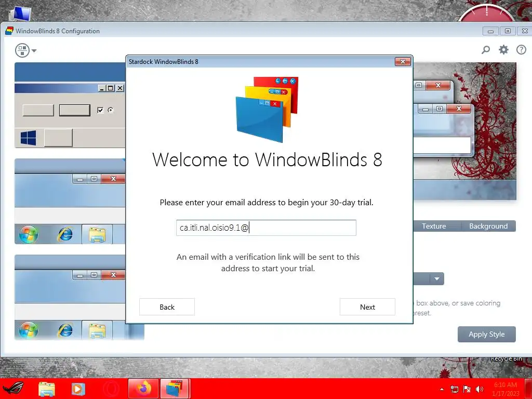Select the middle Aero style thumbnail
The width and height of the screenshot is (532, 399).
70,201
